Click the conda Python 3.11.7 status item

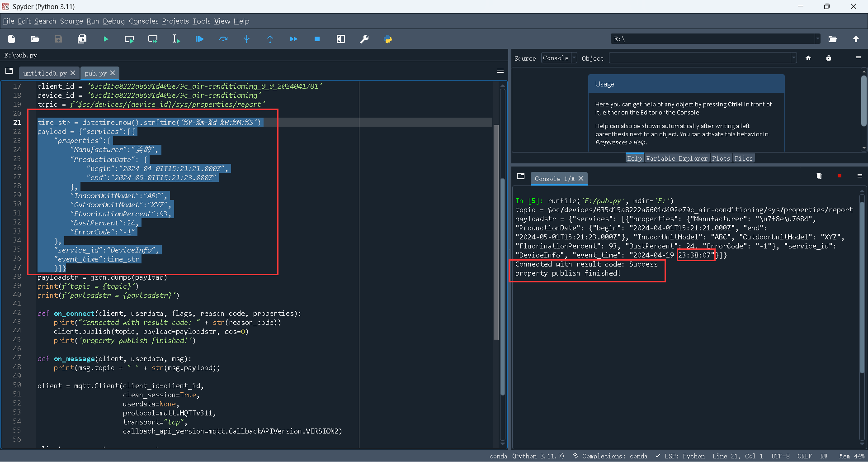click(x=527, y=456)
